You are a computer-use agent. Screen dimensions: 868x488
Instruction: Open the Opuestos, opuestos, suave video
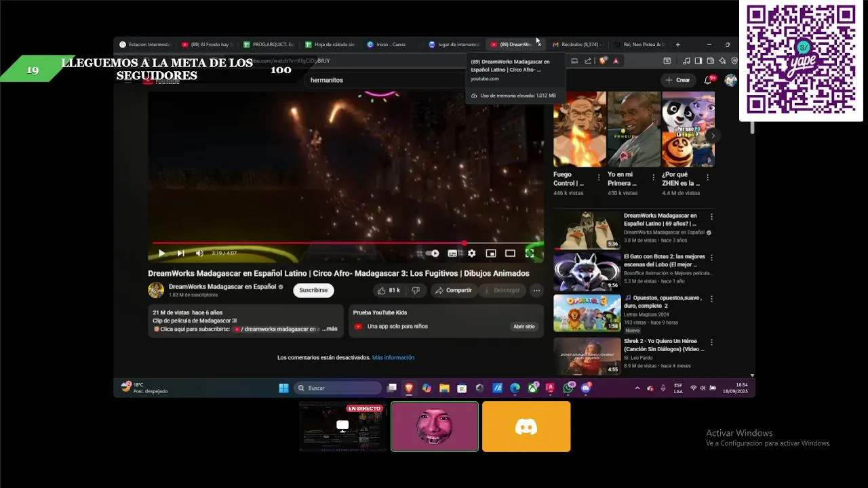pos(587,312)
